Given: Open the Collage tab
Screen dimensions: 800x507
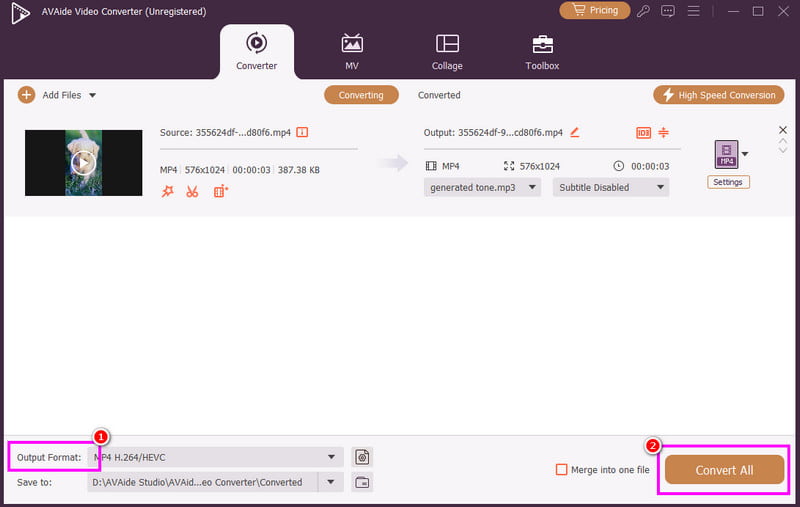Looking at the screenshot, I should 447,52.
